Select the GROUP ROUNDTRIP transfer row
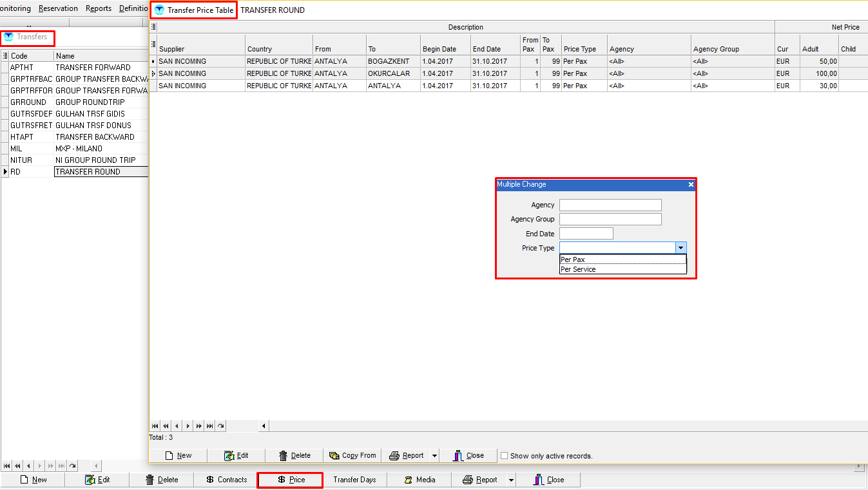Image resolution: width=868 pixels, height=490 pixels. (x=90, y=102)
